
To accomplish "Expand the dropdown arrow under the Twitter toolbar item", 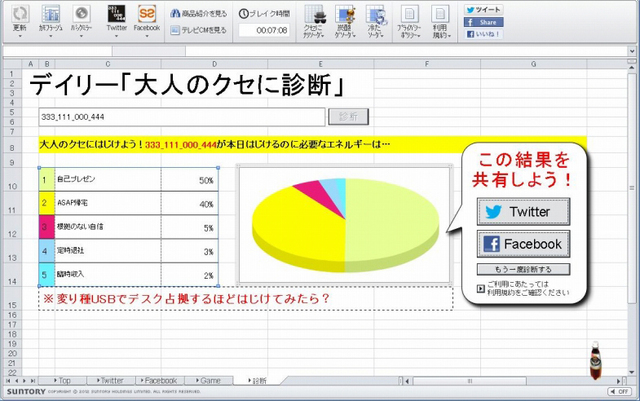I will [116, 38].
